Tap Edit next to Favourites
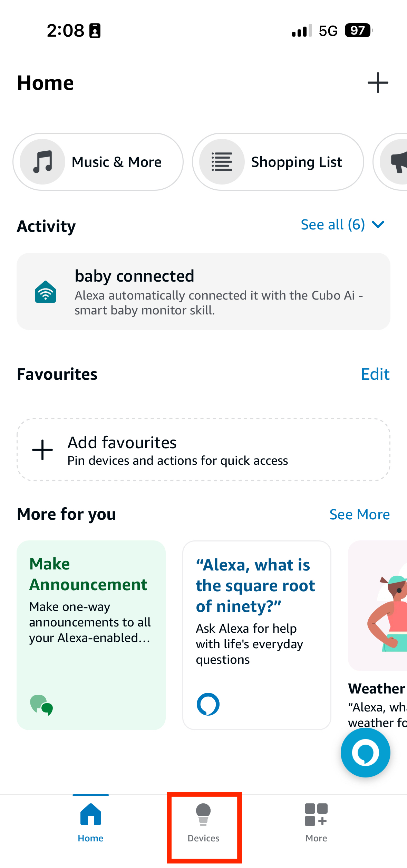This screenshot has height=868, width=407. (375, 374)
